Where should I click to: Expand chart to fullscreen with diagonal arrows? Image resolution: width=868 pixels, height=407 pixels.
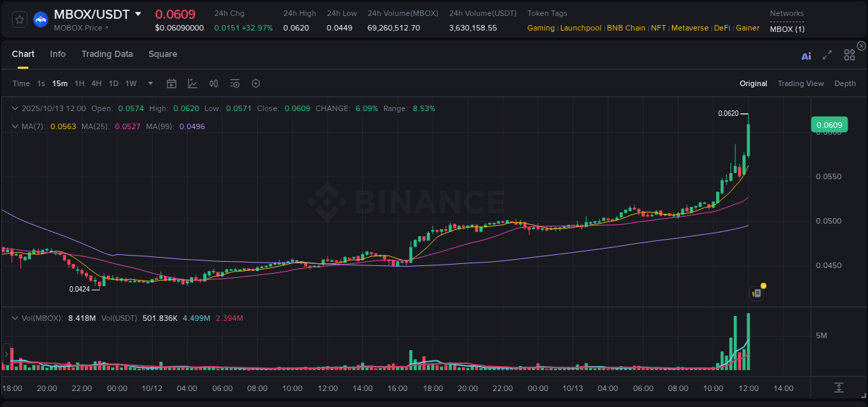(826, 55)
